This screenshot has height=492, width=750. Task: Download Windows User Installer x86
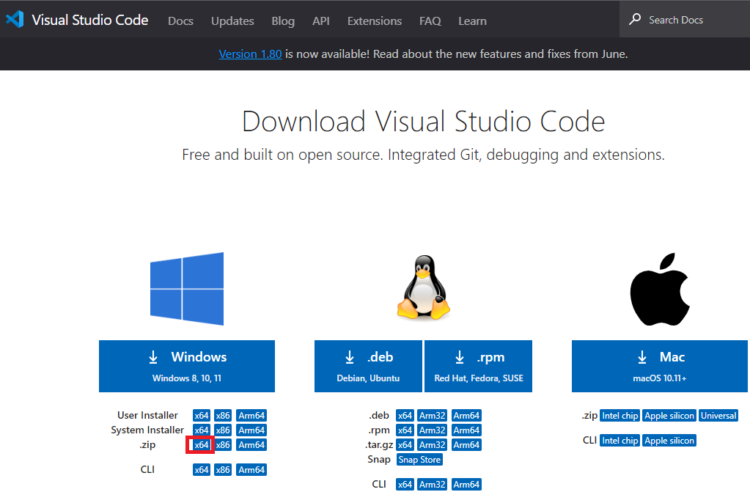pyautogui.click(x=223, y=415)
